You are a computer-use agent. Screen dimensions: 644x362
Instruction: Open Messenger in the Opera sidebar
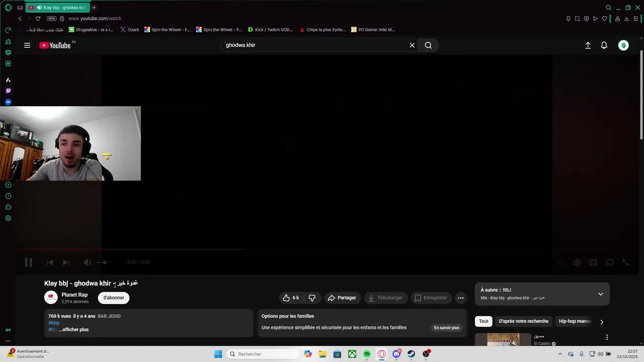[8, 102]
